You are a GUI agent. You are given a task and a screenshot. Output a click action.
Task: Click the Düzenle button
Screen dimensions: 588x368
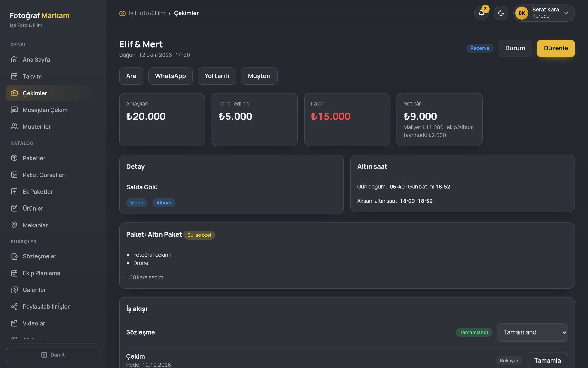(556, 48)
